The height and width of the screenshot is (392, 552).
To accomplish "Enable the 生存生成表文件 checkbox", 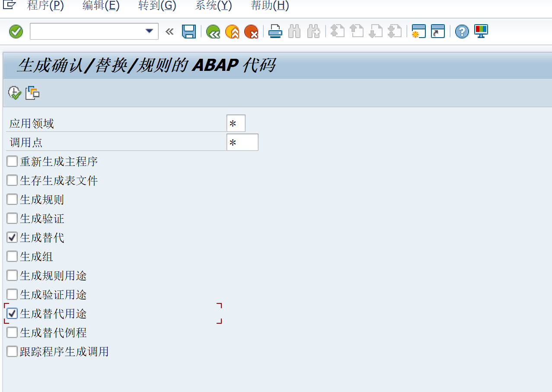I will click(12, 181).
